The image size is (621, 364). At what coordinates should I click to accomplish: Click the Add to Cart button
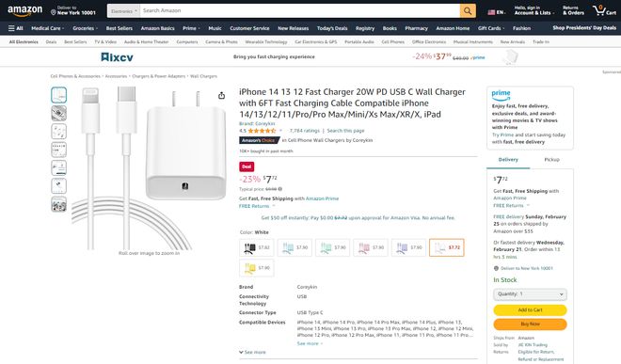530,310
